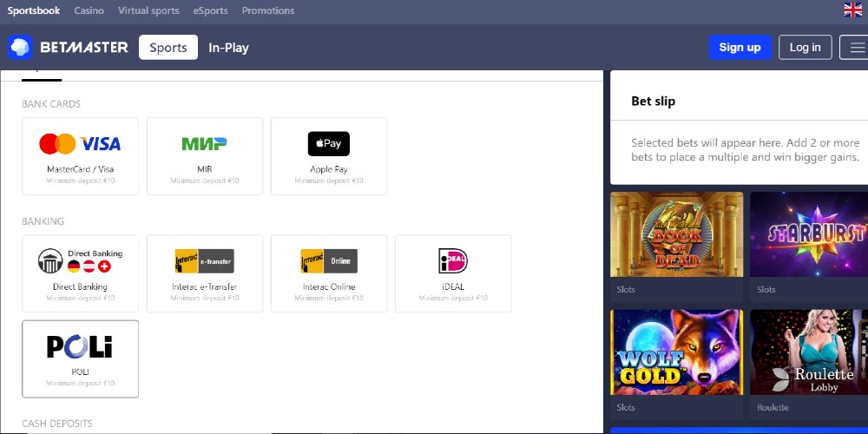Open the Book of Dead slot thumbnail
The image size is (868, 434).
[677, 234]
